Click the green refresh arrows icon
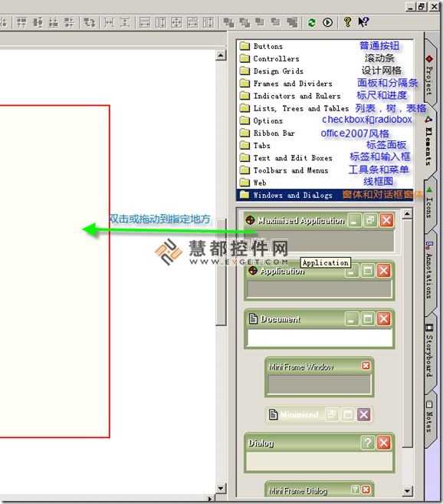This screenshot has height=504, width=443. (x=312, y=22)
